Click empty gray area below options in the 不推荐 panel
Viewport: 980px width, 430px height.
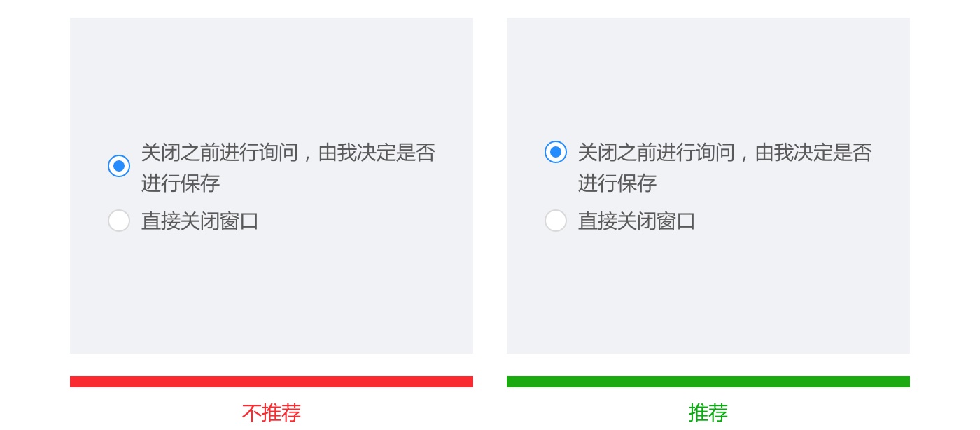click(272, 294)
